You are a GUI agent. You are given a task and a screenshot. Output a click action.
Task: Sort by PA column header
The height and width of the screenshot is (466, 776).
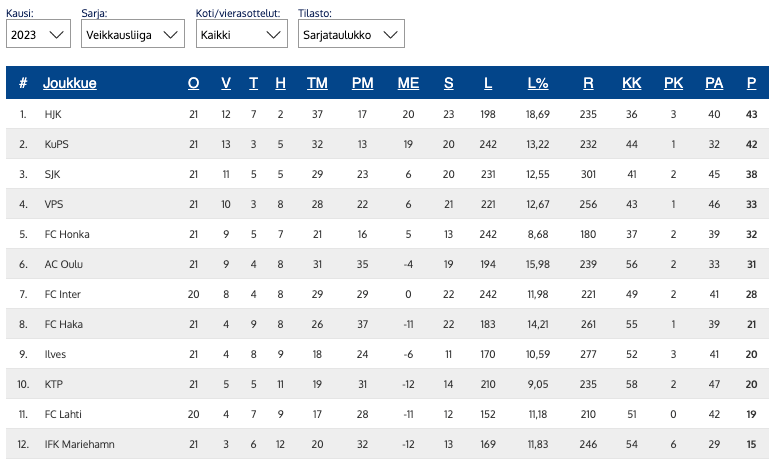[713, 84]
